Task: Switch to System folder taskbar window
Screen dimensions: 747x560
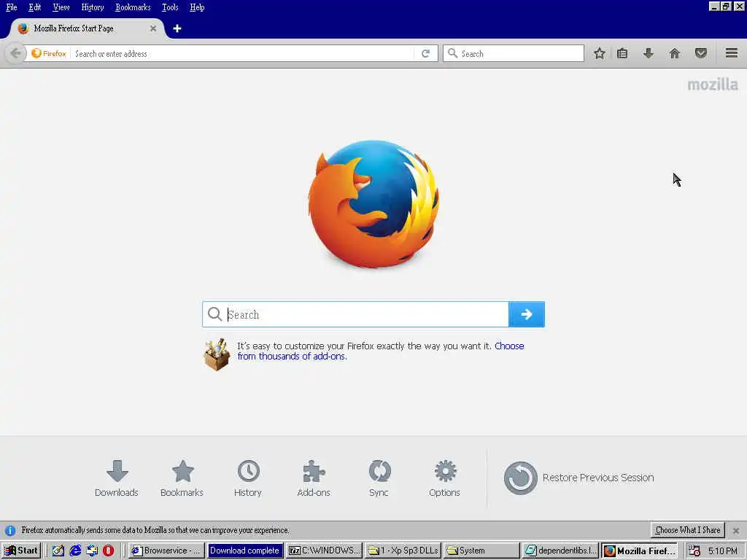Action: tap(481, 551)
